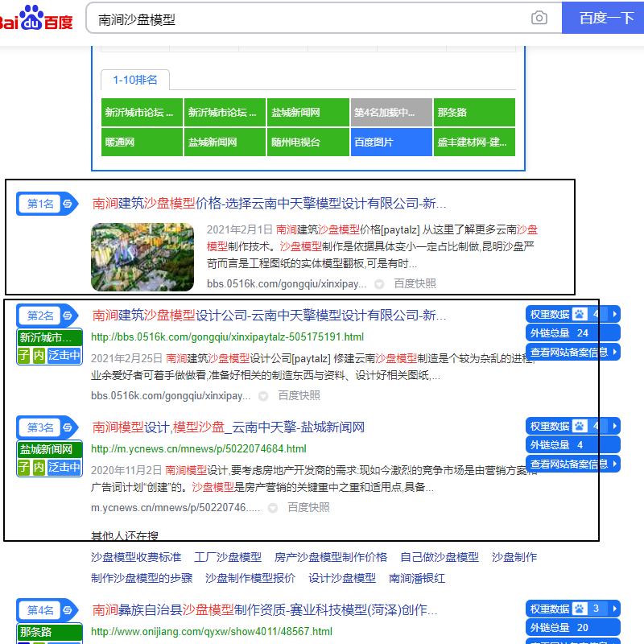Click 外链总量 4 badge

click(x=572, y=445)
